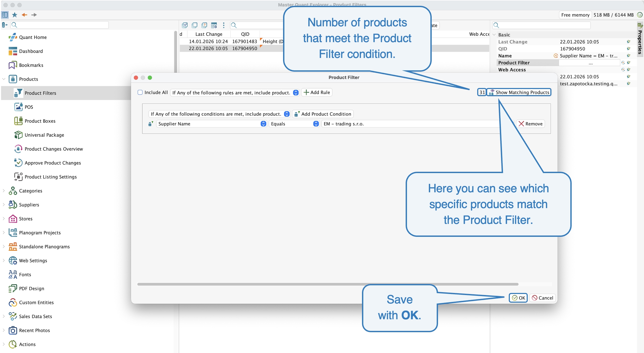Image resolution: width=644 pixels, height=353 pixels.
Task: Click Add Rule button
Action: [317, 92]
